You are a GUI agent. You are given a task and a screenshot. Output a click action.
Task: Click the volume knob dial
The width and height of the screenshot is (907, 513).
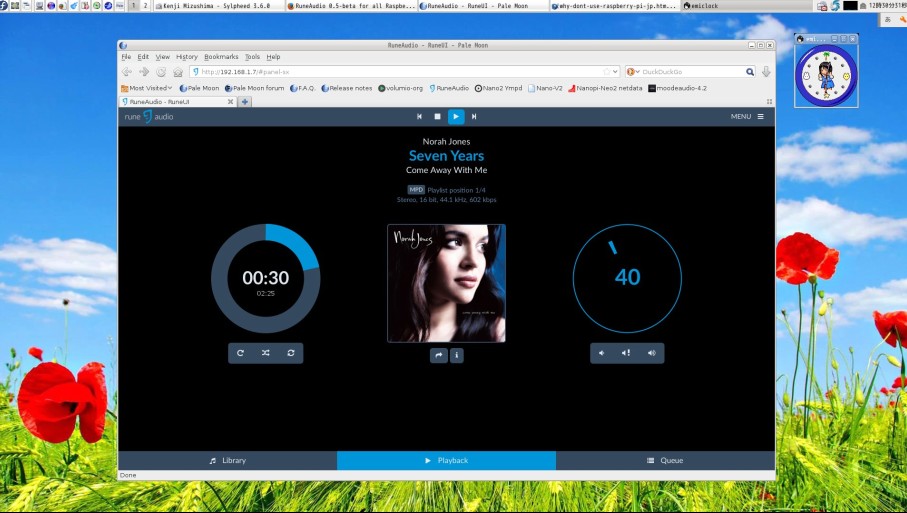pyautogui.click(x=627, y=278)
